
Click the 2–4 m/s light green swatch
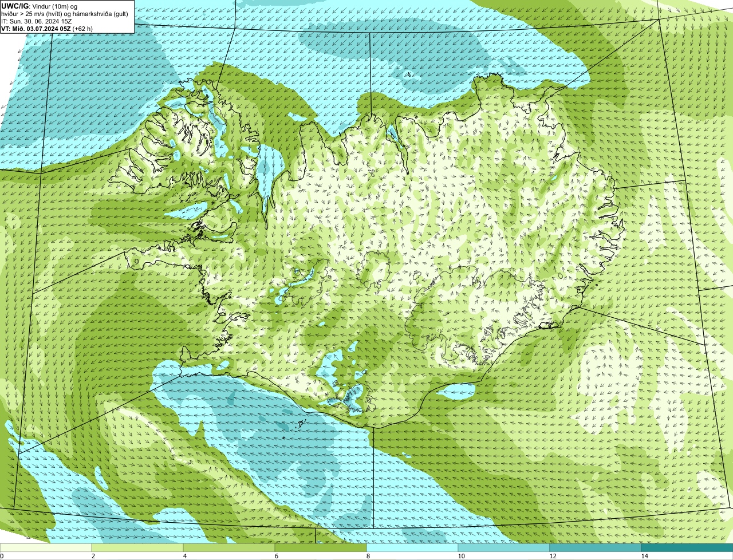point(137,548)
